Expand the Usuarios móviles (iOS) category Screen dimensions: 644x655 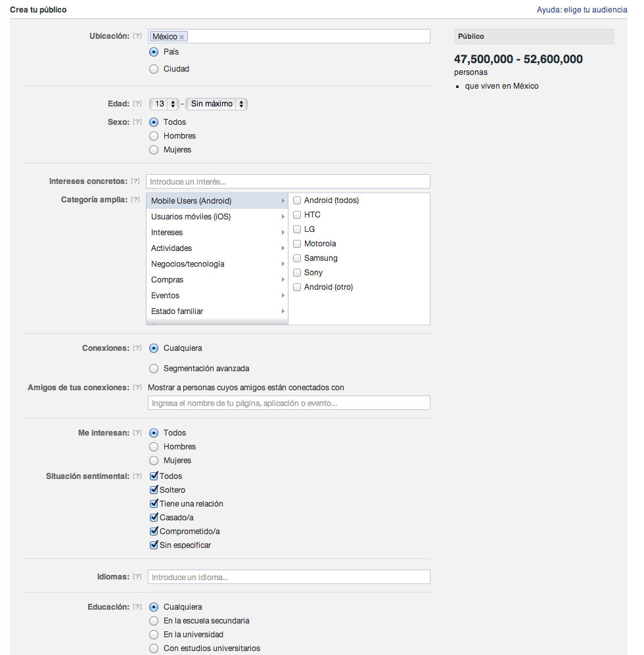[x=217, y=217]
